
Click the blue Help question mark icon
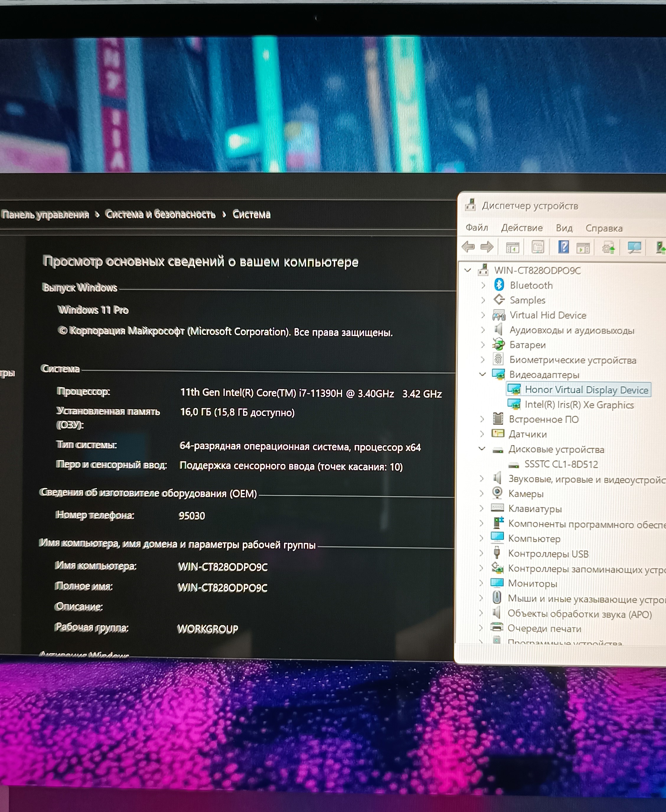pos(563,247)
